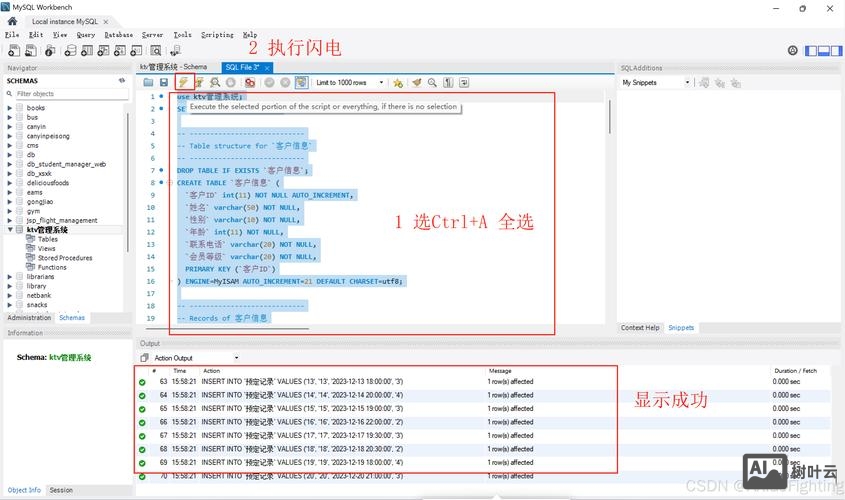Toggle auto-commit mode icon
Viewport: 845px width, 500px height.
click(301, 82)
